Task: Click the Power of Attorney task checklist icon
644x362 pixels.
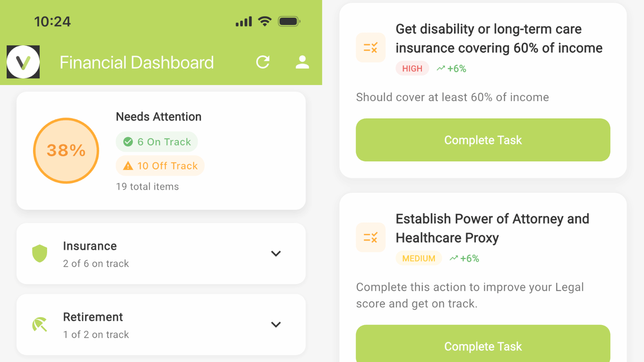Action: [x=371, y=238]
